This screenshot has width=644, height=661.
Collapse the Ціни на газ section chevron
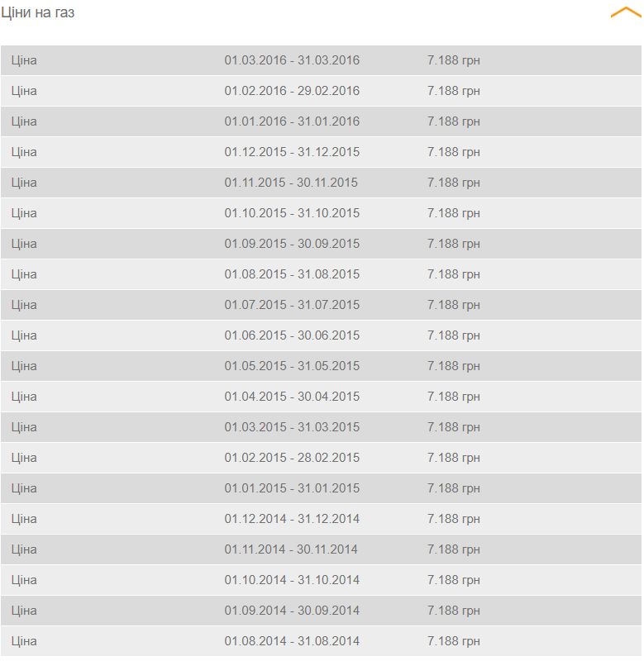(625, 13)
